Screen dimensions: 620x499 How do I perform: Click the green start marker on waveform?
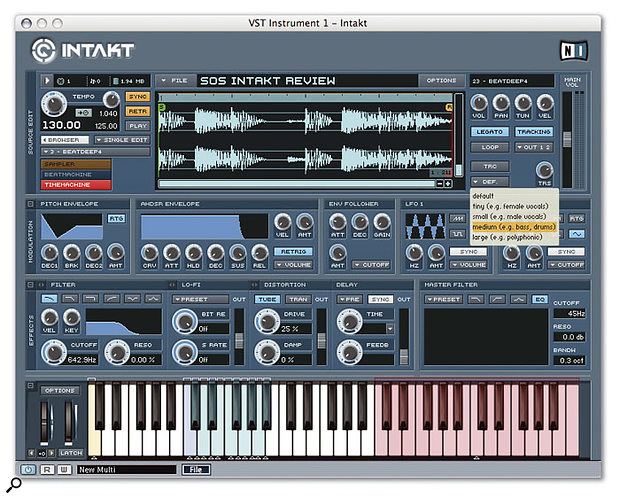161,107
